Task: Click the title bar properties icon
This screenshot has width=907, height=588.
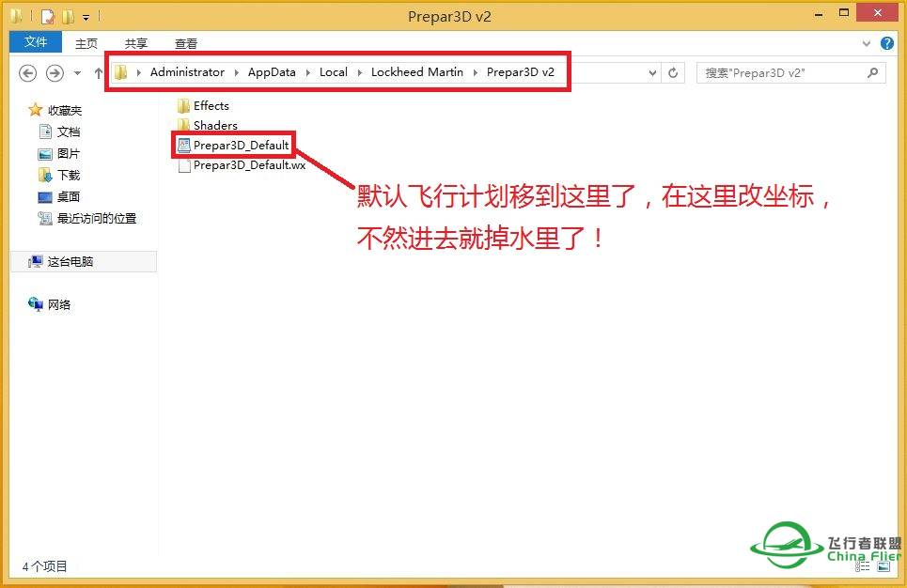Action: (47, 17)
